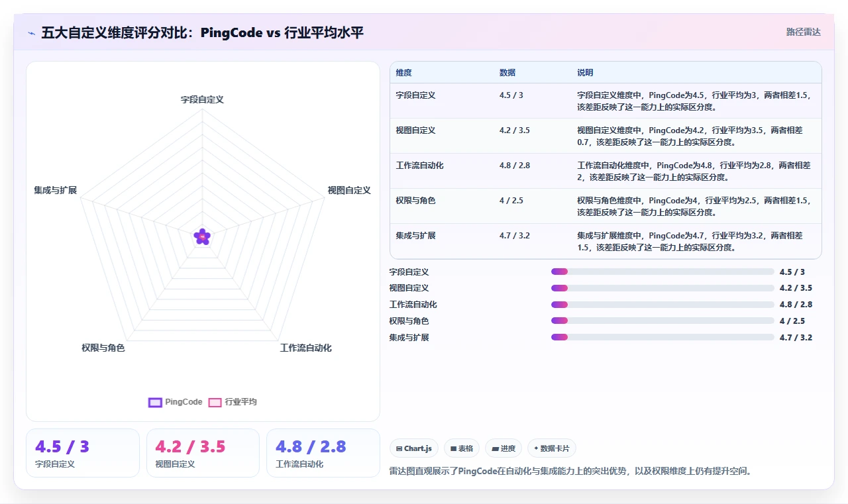Select the 4.2 / 3.5 视图自定义 stat card

pos(203,453)
